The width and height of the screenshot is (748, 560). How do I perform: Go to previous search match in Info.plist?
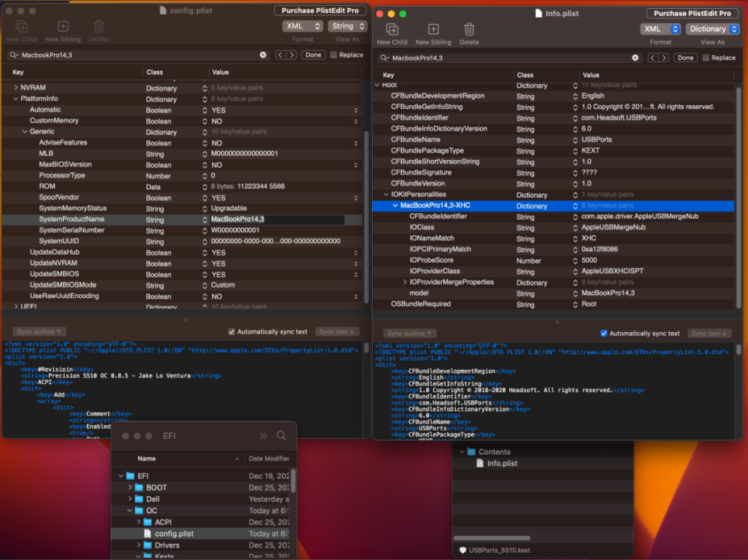click(653, 58)
